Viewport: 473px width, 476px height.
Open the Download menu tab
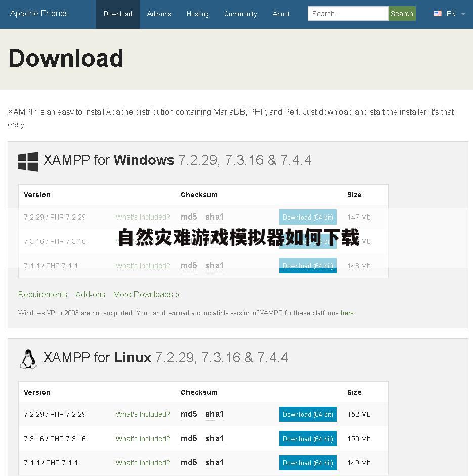coord(118,14)
